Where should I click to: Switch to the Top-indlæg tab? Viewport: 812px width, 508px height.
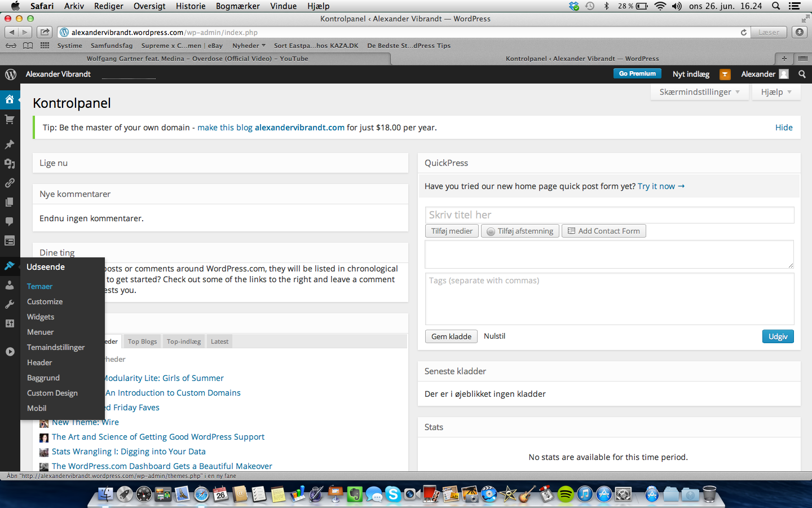coord(184,341)
